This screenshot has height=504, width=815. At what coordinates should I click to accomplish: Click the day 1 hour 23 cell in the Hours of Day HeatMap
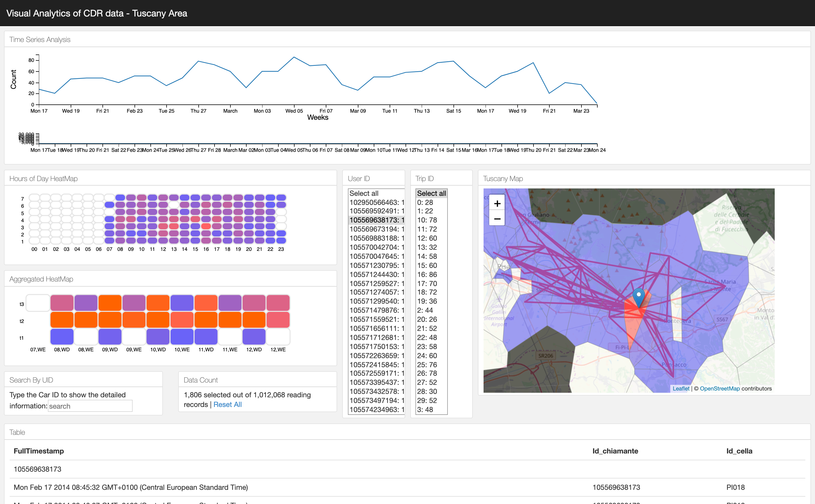click(x=281, y=240)
